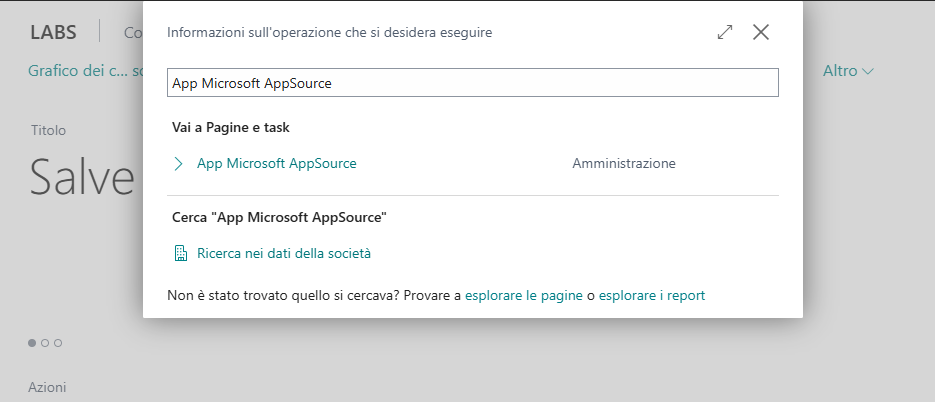Viewport: 935px width, 402px height.
Task: Focus the search box containing App Microsoft AppSource
Action: tap(472, 83)
